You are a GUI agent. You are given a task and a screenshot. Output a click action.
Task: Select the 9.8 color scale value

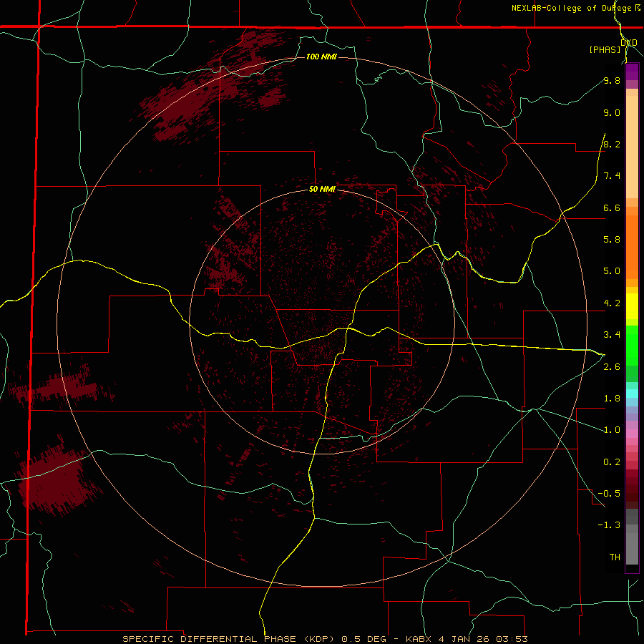[x=612, y=80]
